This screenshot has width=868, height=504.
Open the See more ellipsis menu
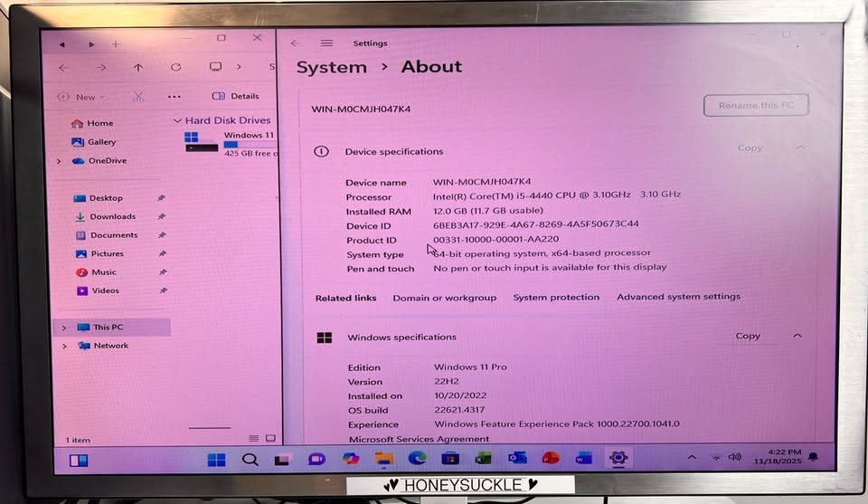(175, 97)
